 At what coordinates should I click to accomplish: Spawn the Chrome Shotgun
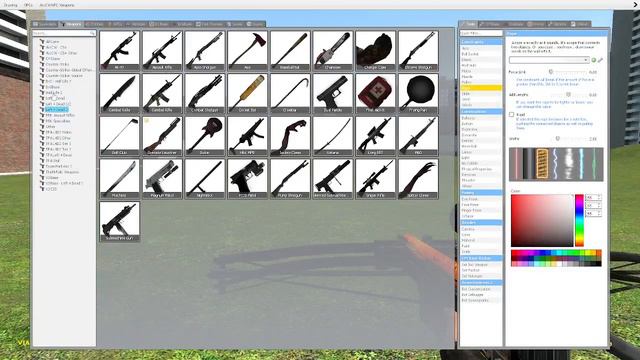[418, 50]
